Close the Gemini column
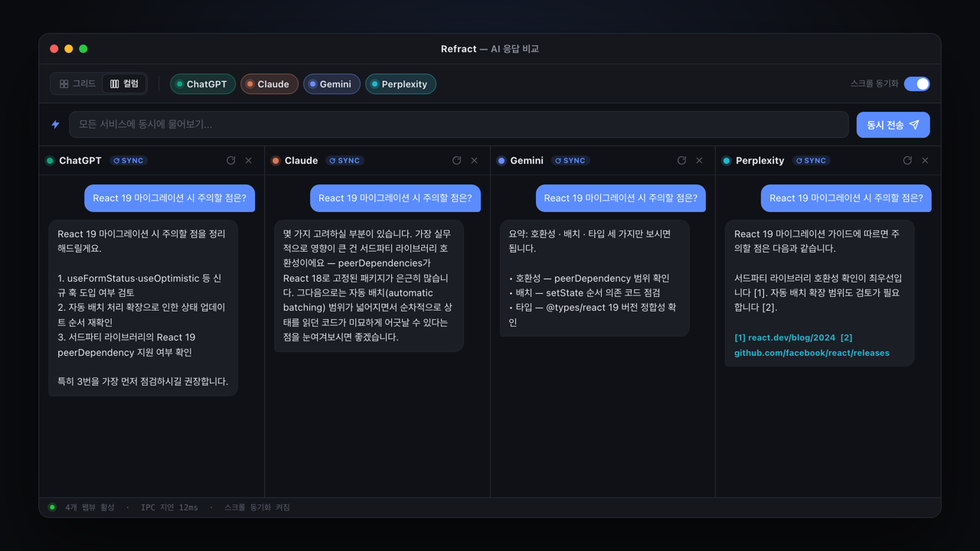The image size is (980, 551). (700, 161)
